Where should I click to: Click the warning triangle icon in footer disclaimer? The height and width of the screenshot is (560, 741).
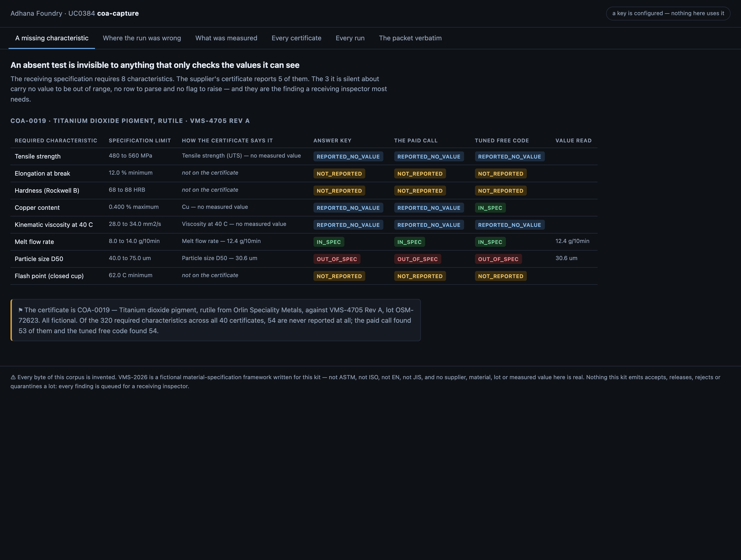click(13, 377)
